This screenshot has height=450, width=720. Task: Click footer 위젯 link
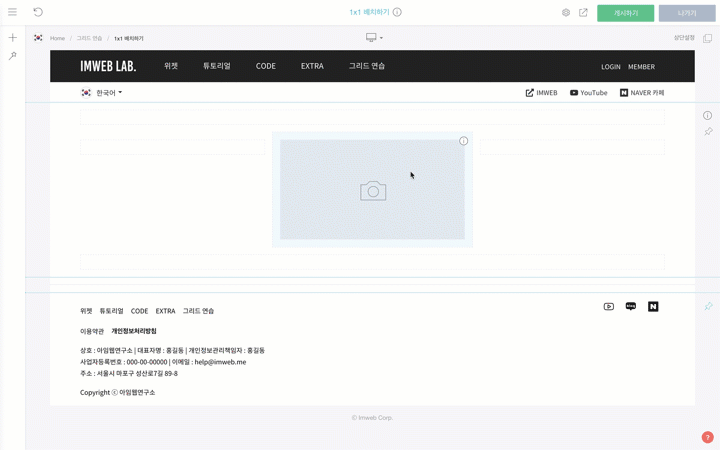(86, 311)
